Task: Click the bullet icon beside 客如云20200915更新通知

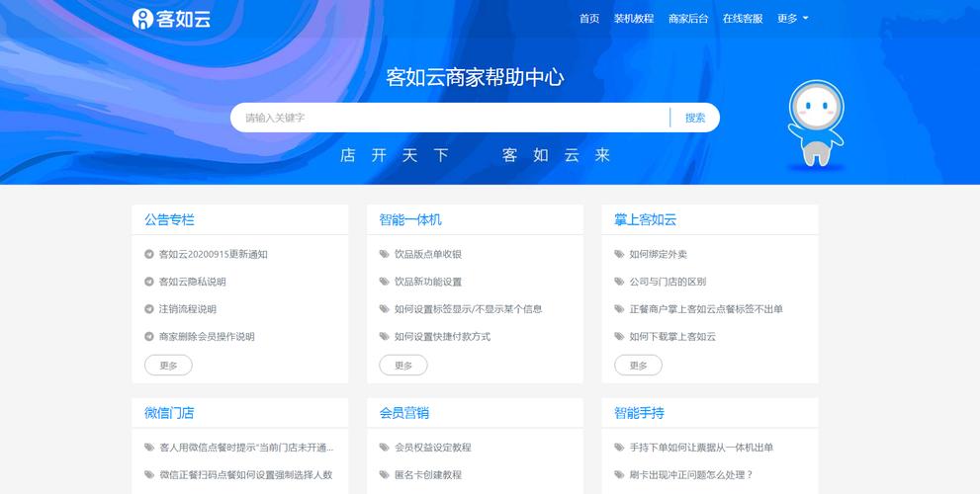Action: pyautogui.click(x=148, y=254)
